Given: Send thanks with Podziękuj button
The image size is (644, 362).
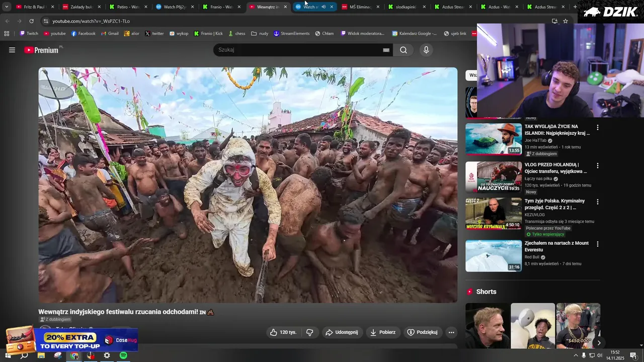Looking at the screenshot, I should point(422,332).
